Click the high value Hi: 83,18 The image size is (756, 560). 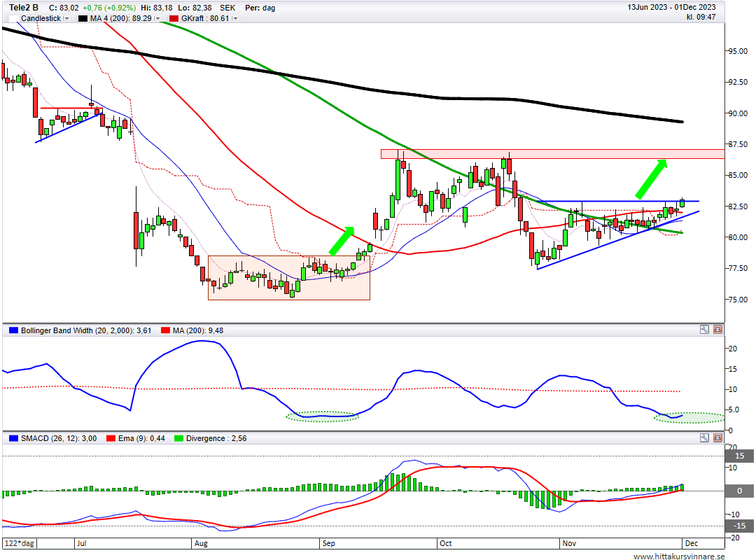[157, 8]
